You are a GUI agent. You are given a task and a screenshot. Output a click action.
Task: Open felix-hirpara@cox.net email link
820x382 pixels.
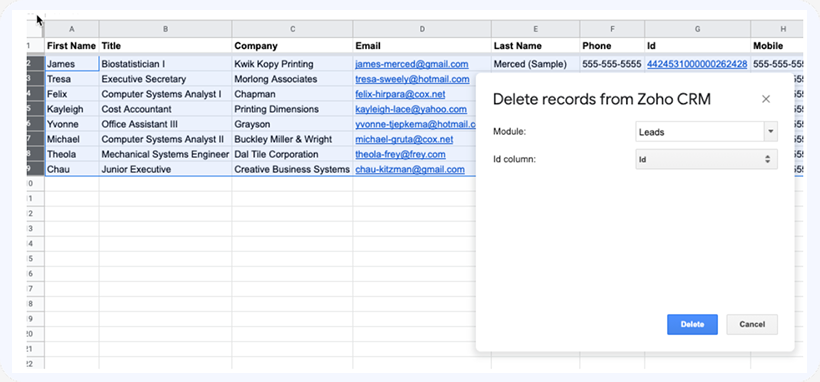[x=400, y=95]
